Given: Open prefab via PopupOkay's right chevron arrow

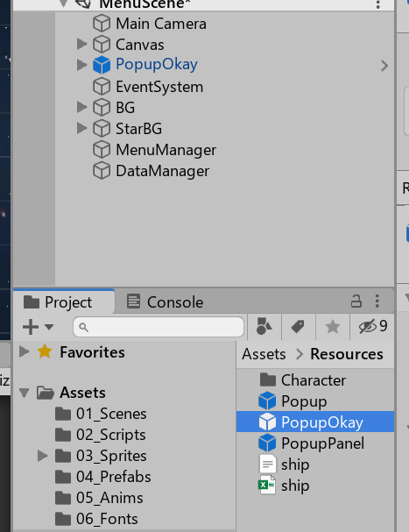Looking at the screenshot, I should 384,66.
